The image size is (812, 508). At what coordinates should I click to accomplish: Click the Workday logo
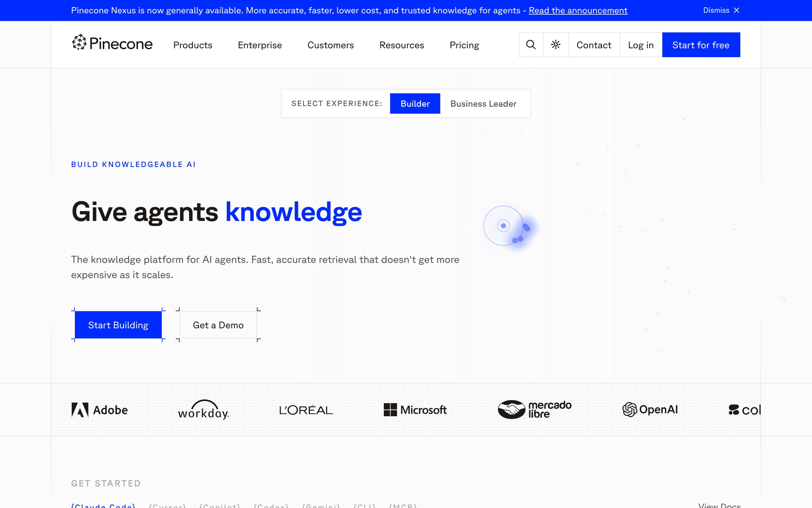203,410
